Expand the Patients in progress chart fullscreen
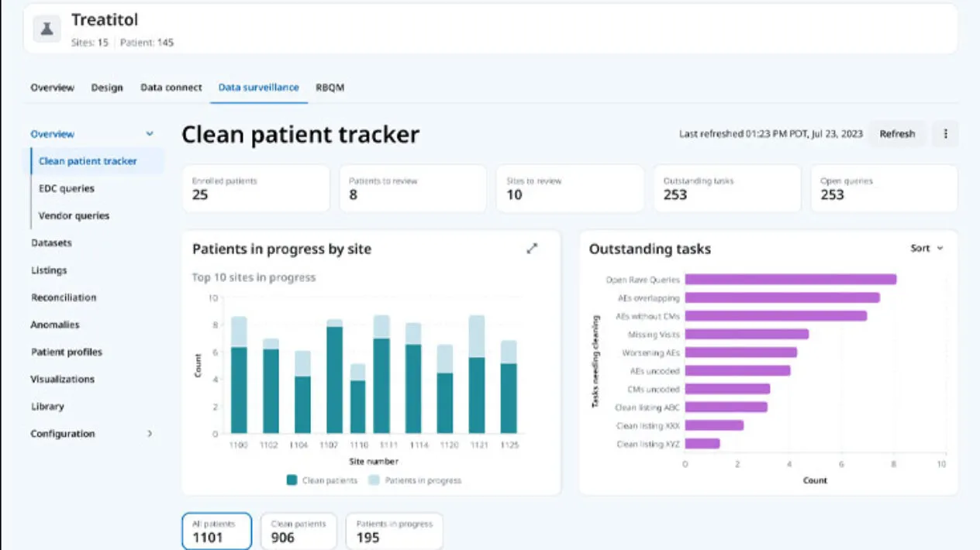Viewport: 980px width, 550px height. 532,248
